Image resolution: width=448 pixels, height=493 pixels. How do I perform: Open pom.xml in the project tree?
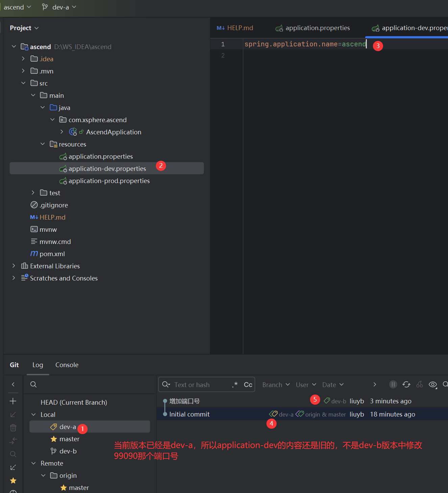(x=52, y=254)
